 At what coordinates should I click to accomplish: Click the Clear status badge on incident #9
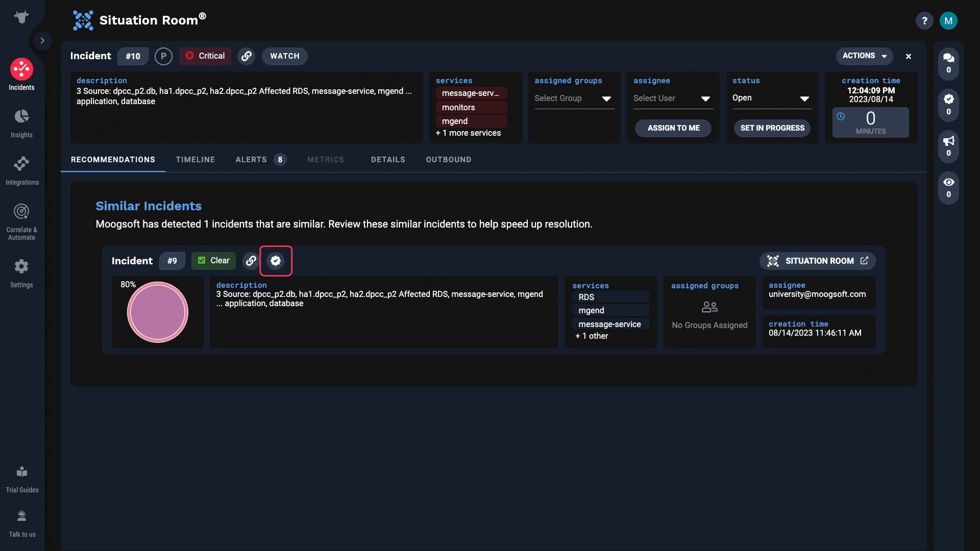(x=213, y=261)
